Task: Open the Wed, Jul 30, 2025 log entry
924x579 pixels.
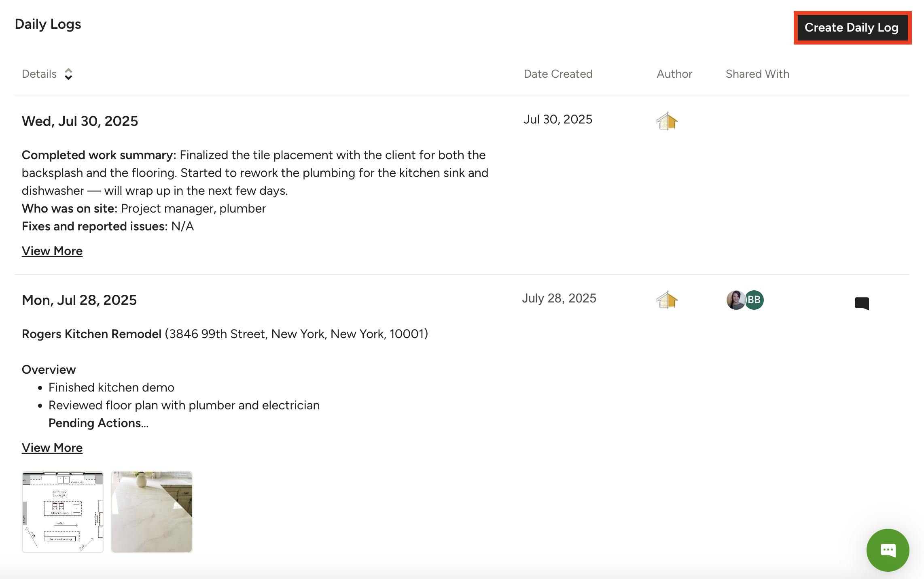Action: tap(80, 121)
